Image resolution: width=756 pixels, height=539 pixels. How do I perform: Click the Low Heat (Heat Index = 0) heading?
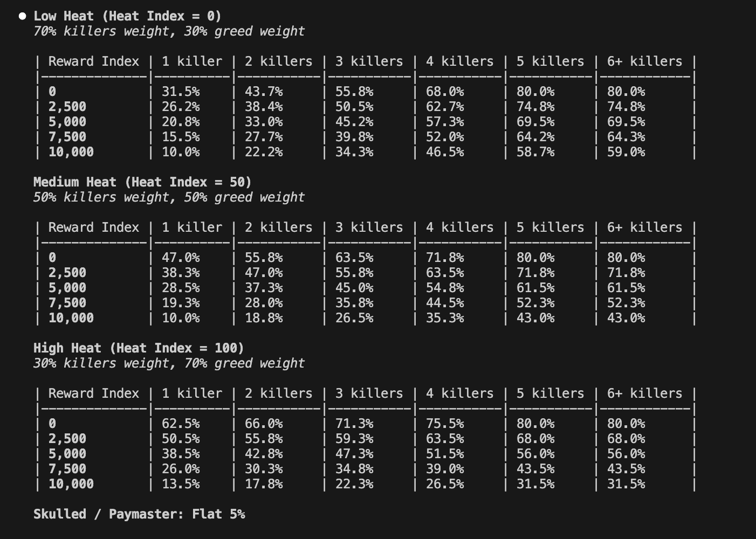(x=127, y=16)
